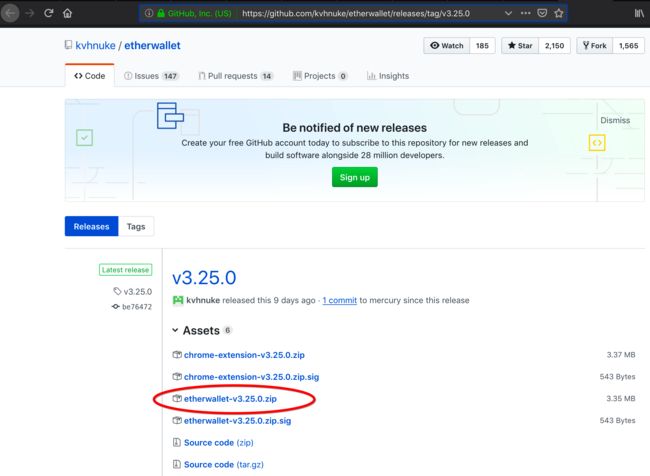Click the green Sign up button
650x476 pixels.
[354, 177]
